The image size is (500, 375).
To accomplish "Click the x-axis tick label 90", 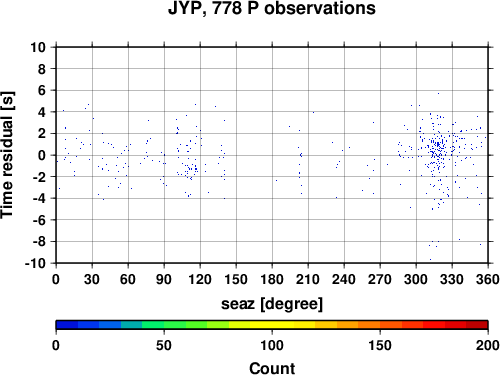I will click(x=164, y=279).
